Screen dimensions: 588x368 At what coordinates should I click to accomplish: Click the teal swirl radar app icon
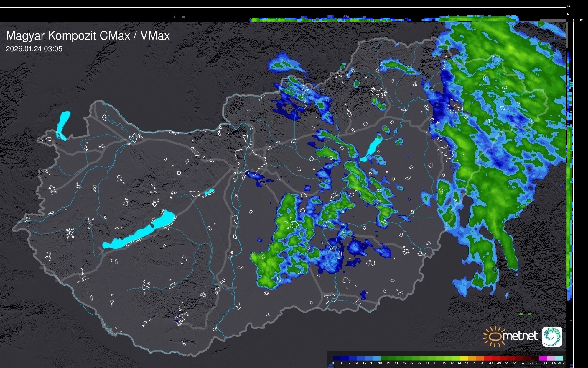click(x=552, y=336)
